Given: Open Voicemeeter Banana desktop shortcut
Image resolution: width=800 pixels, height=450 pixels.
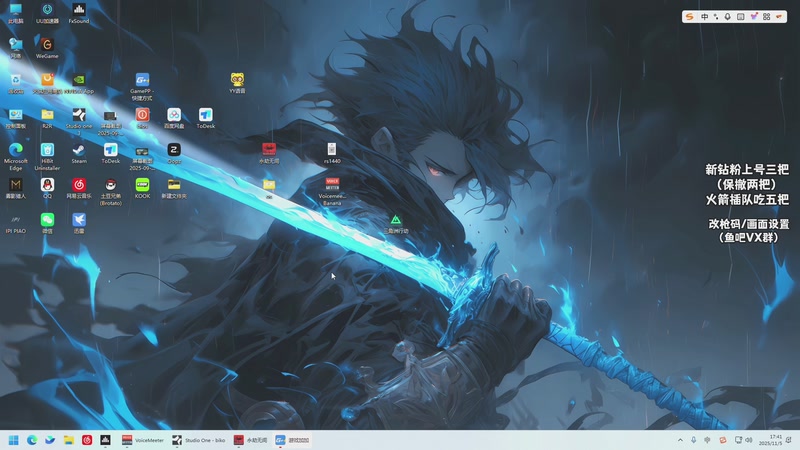Looking at the screenshot, I should (x=332, y=191).
